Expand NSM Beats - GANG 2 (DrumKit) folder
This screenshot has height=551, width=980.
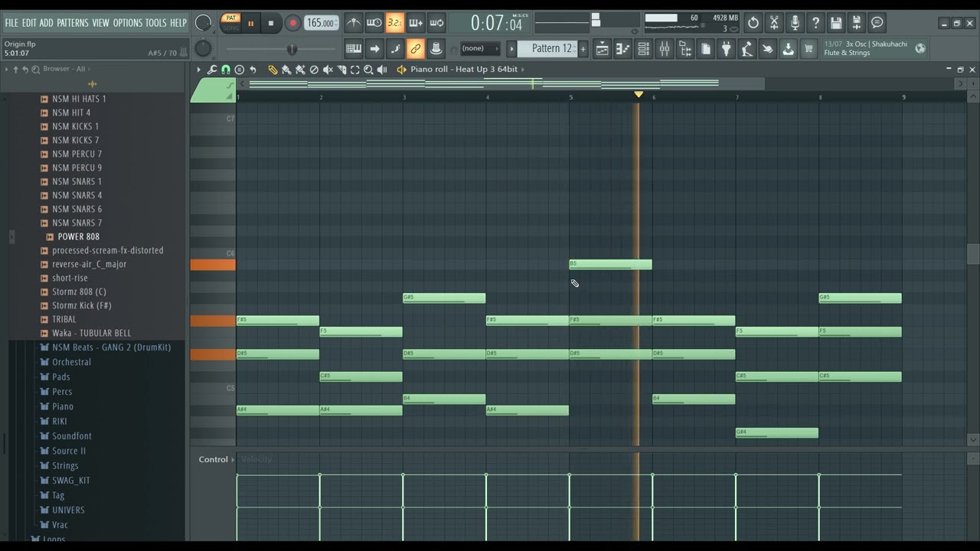[x=111, y=347]
